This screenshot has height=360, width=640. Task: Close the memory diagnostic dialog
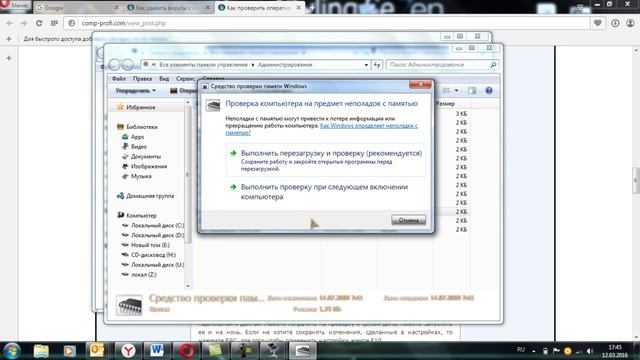pyautogui.click(x=420, y=84)
